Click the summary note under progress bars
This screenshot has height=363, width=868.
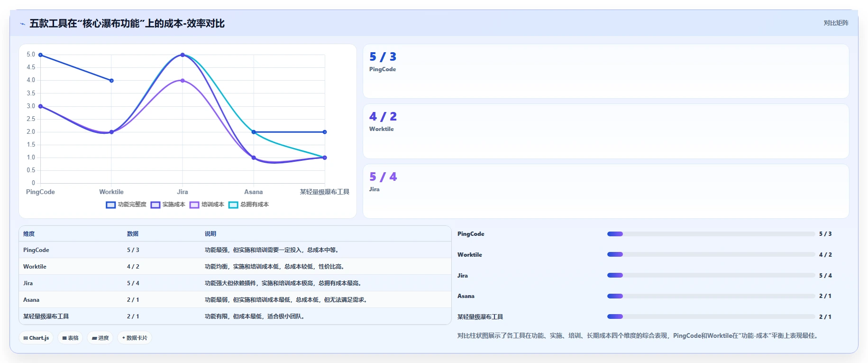coord(639,335)
